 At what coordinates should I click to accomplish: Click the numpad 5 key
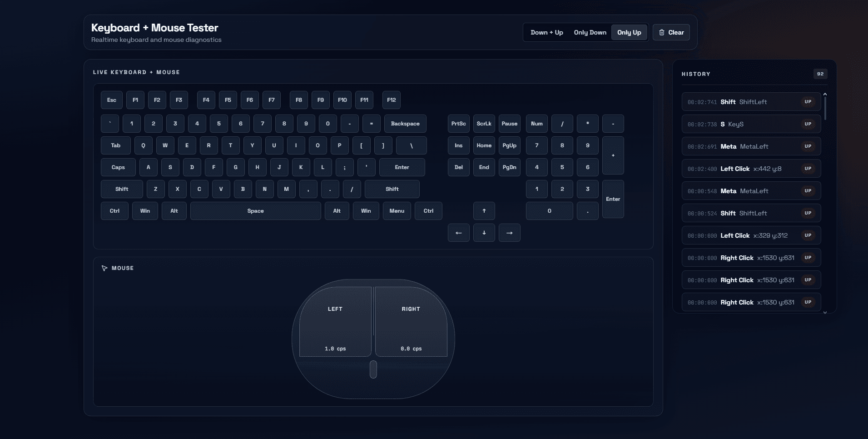tap(562, 167)
